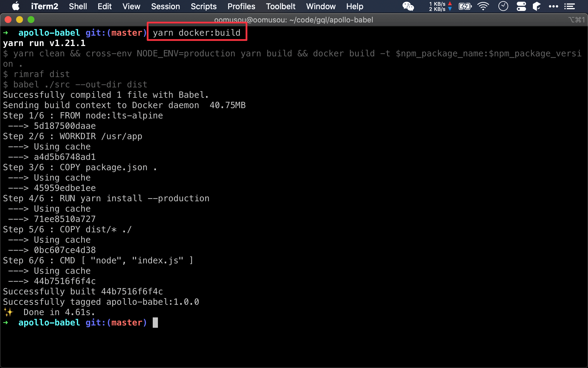Screen dimensions: 588x368
Task: Click the network speed KB/s indicator
Action: click(440, 6)
